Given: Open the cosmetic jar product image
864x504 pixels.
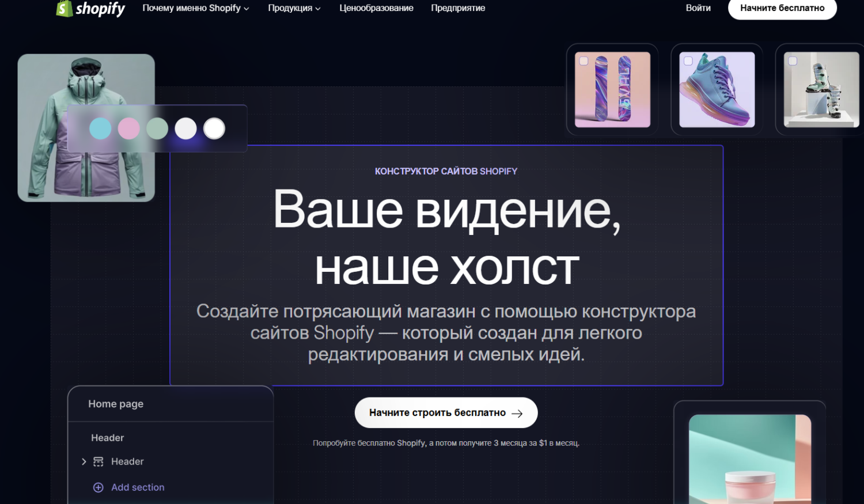Looking at the screenshot, I should pos(749,461).
